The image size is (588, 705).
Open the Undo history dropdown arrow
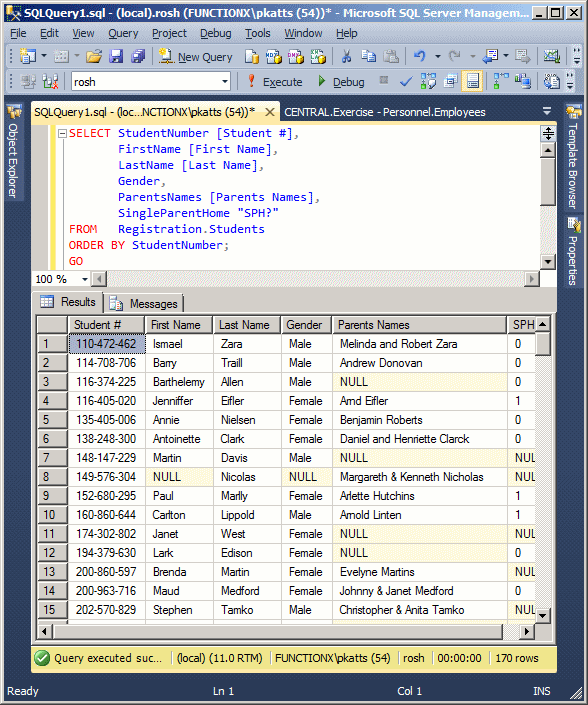pyautogui.click(x=437, y=57)
